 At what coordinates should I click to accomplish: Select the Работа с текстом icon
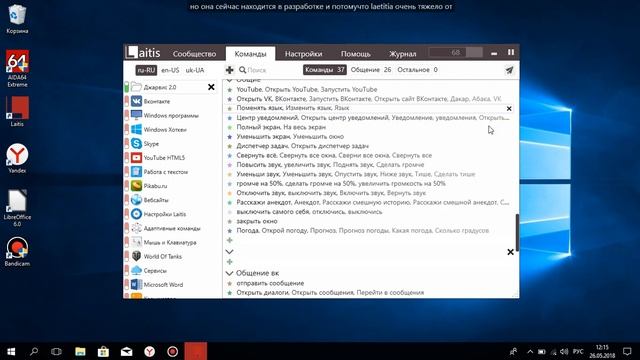(x=136, y=172)
